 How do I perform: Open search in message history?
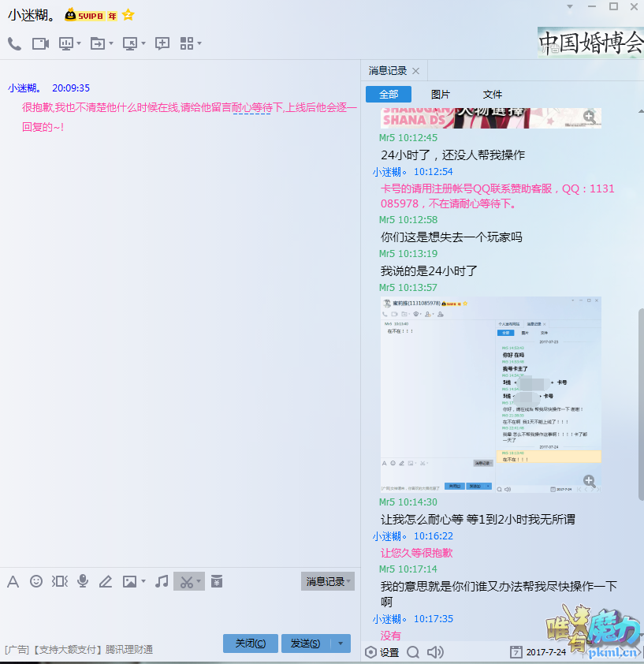[x=412, y=652]
